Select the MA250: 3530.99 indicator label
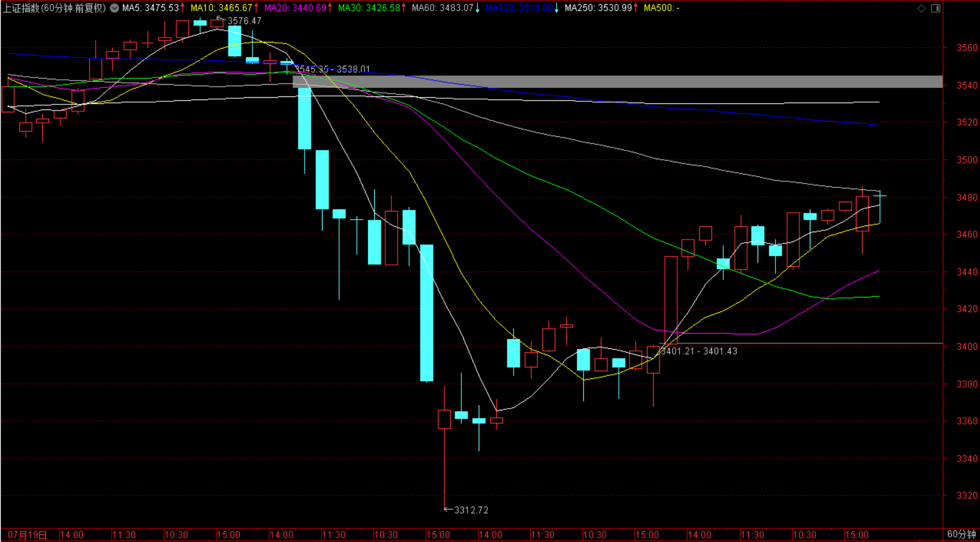The width and height of the screenshot is (980, 542). coord(598,8)
